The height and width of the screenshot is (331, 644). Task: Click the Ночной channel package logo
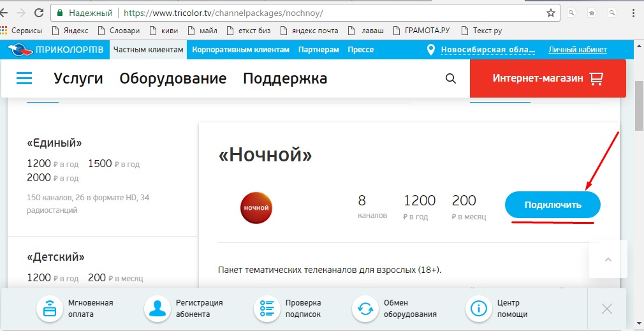coord(256,208)
